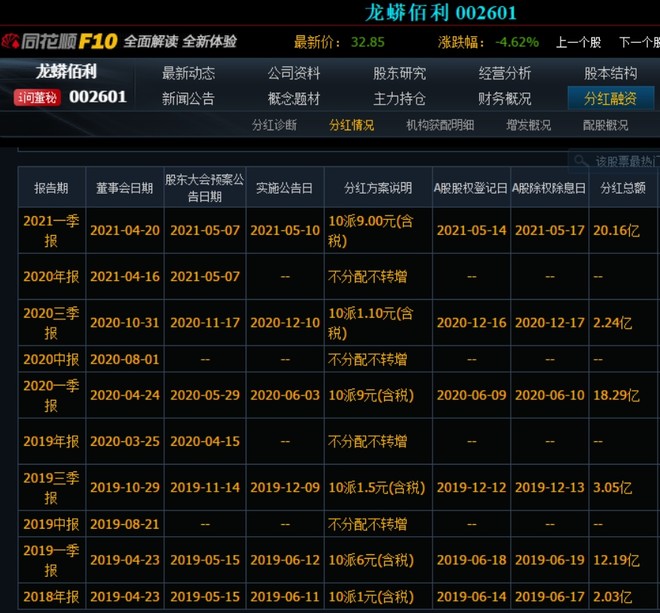Click the 2020-06-03 implementation date cell
Image resolution: width=660 pixels, height=613 pixels.
click(x=285, y=395)
